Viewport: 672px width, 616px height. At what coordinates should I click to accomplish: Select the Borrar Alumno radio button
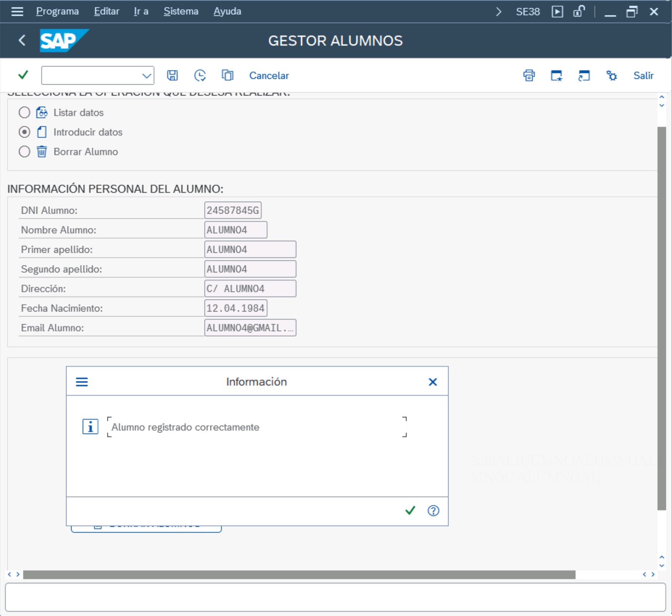(x=24, y=151)
